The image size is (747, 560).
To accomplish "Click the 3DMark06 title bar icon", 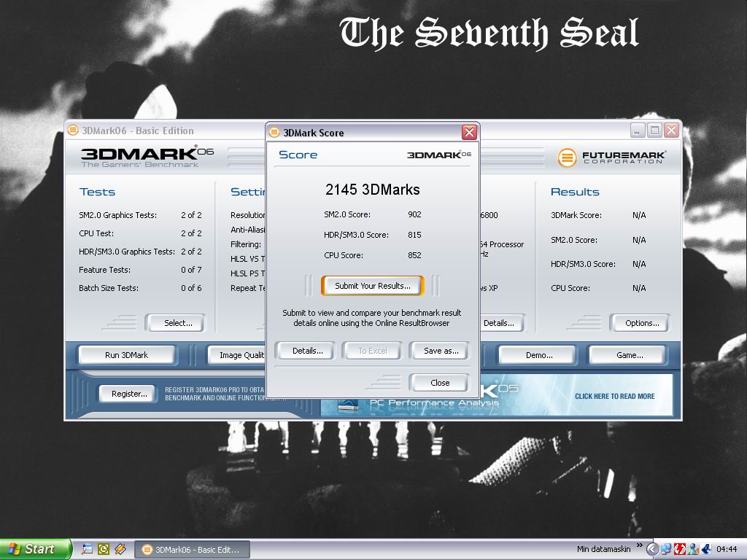I will click(x=73, y=130).
